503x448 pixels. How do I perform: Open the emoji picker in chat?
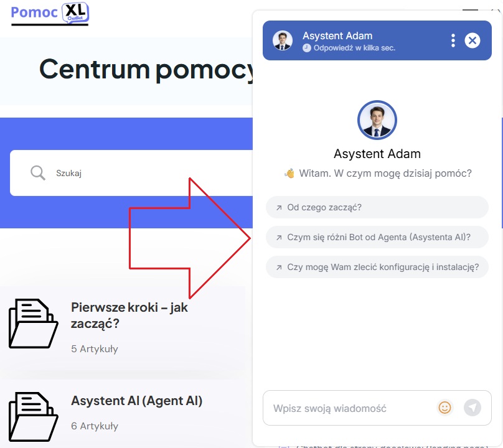[444, 408]
